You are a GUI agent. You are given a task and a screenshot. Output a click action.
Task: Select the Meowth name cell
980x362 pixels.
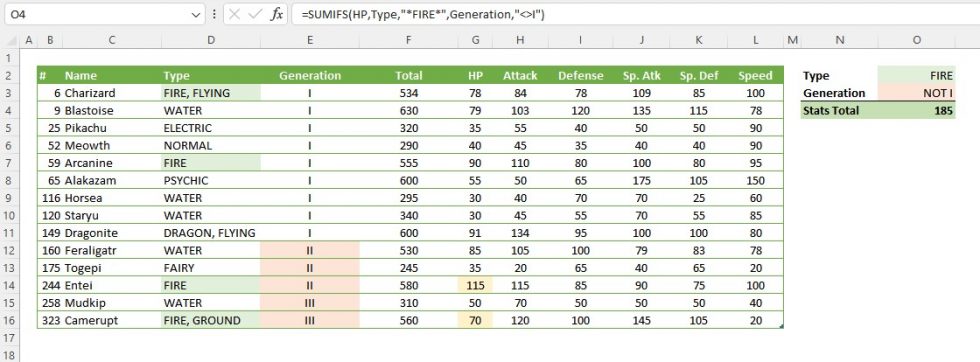pyautogui.click(x=111, y=146)
